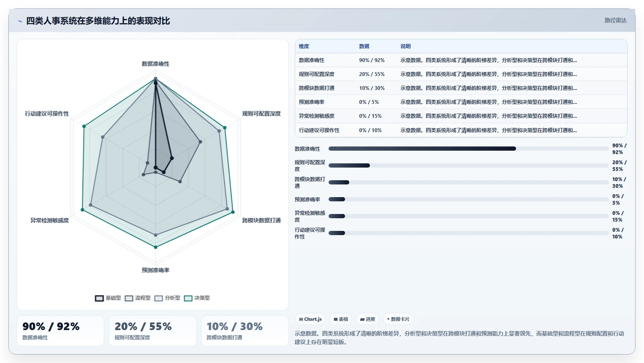The height and width of the screenshot is (363, 644).
Task: Select the 行动建议可操作性 table row name
Action: pyautogui.click(x=319, y=130)
